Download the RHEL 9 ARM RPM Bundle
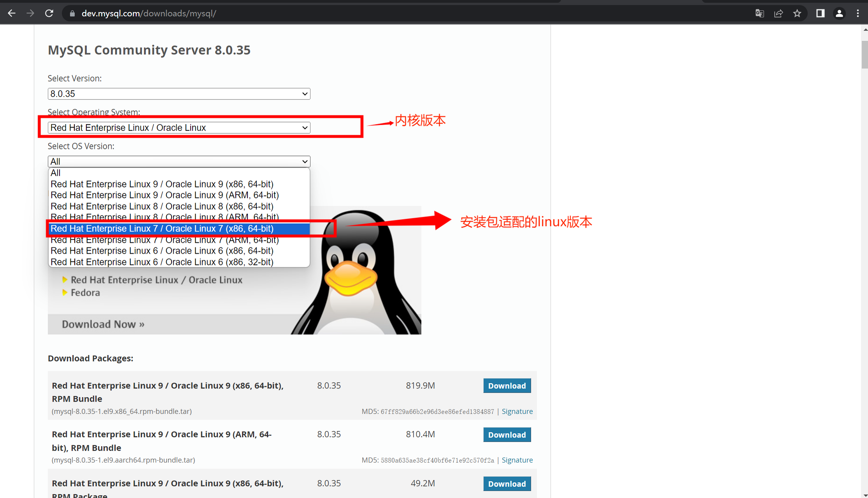 (507, 435)
